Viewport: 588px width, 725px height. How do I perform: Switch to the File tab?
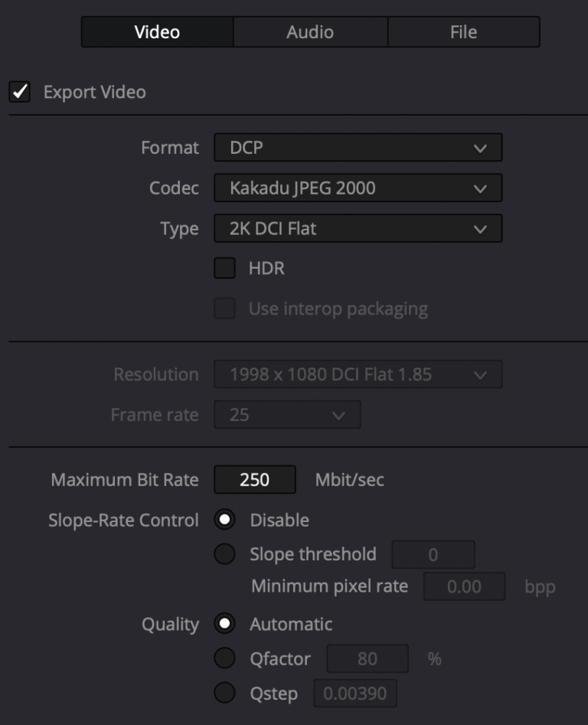(463, 31)
